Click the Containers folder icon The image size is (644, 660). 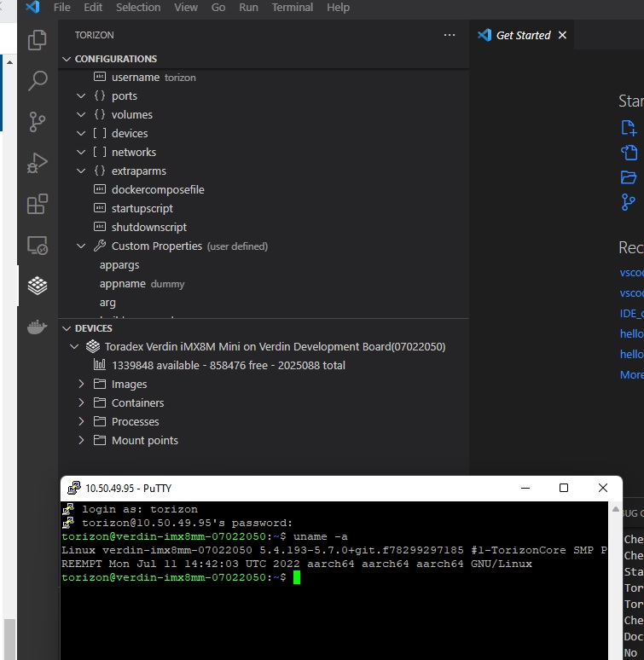pos(99,402)
